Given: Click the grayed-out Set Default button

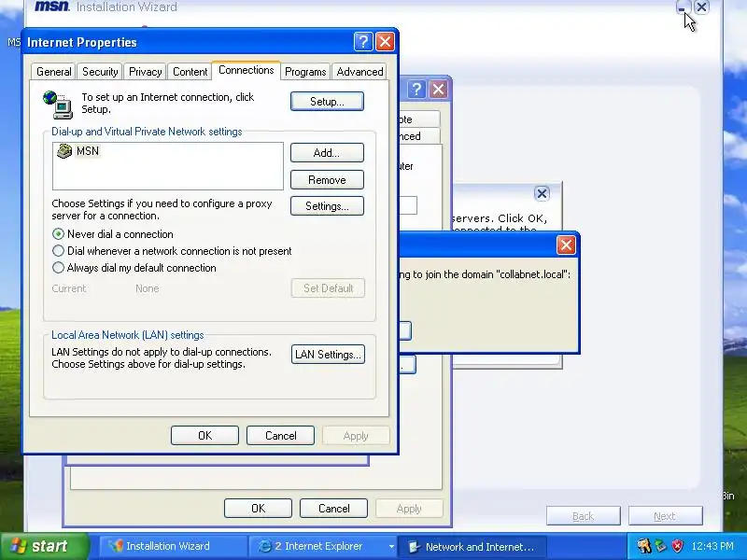Looking at the screenshot, I should pyautogui.click(x=328, y=288).
